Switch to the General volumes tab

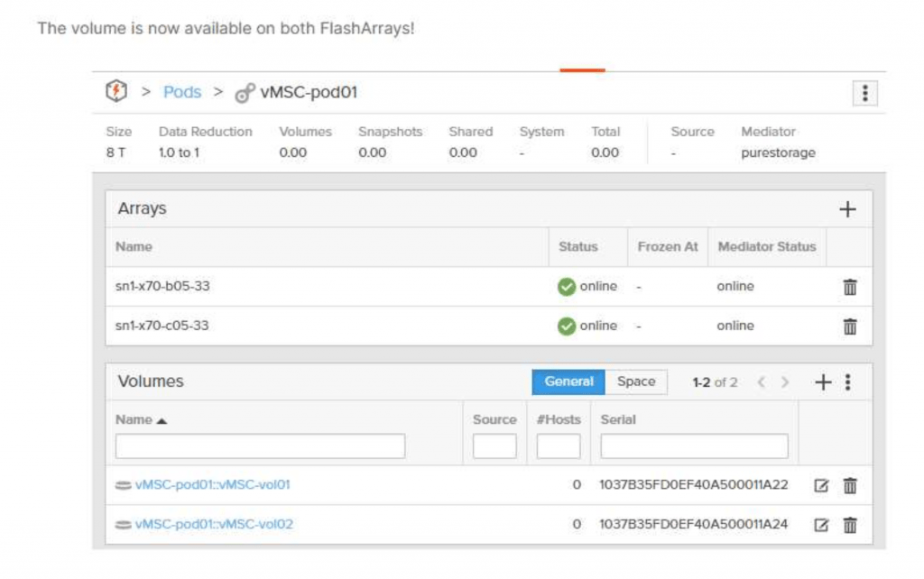(568, 381)
